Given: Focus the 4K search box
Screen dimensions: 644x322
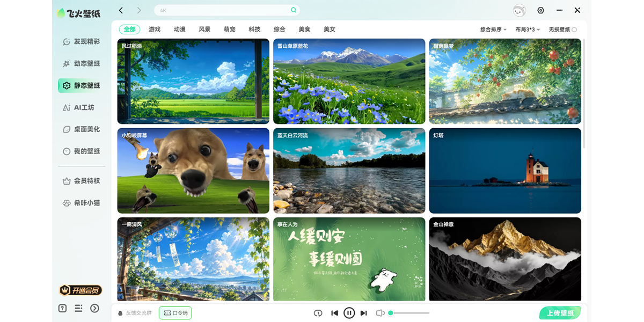Looking at the screenshot, I should [x=227, y=10].
